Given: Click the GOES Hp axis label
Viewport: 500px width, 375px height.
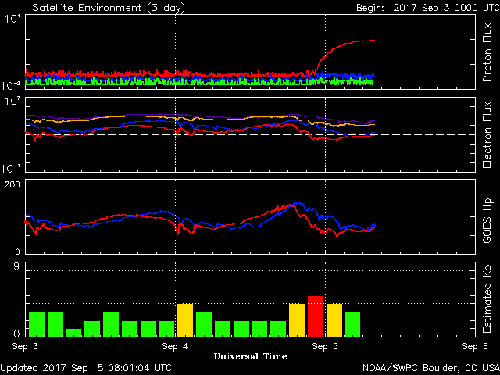Looking at the screenshot, I should pos(487,220).
